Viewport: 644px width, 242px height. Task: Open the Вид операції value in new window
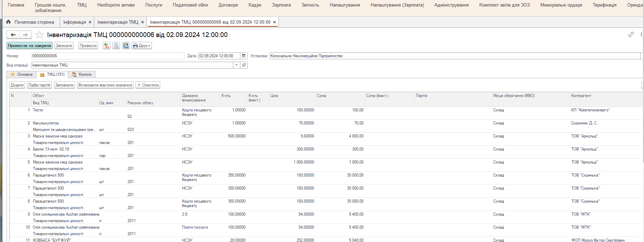(244, 65)
